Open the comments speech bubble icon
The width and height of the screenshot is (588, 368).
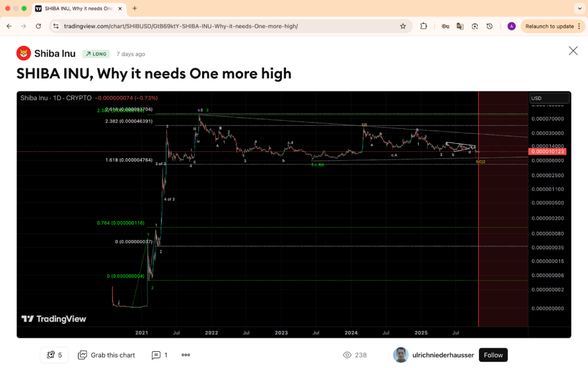pos(156,355)
